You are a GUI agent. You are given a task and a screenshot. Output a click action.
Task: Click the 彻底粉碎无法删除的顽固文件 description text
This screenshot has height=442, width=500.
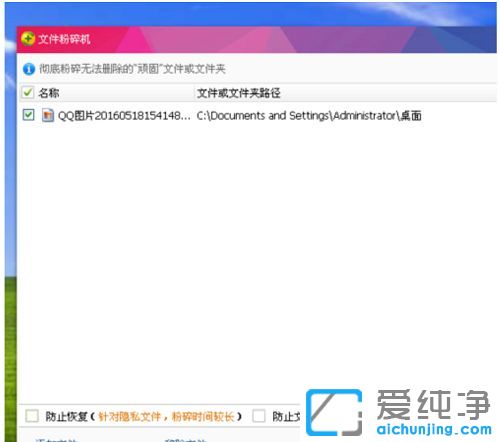pos(132,69)
